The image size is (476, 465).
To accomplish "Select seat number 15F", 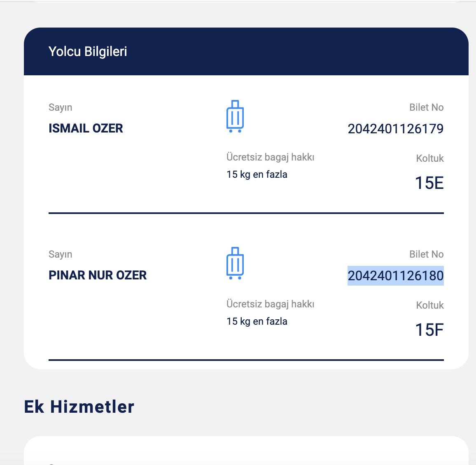I will 430,329.
